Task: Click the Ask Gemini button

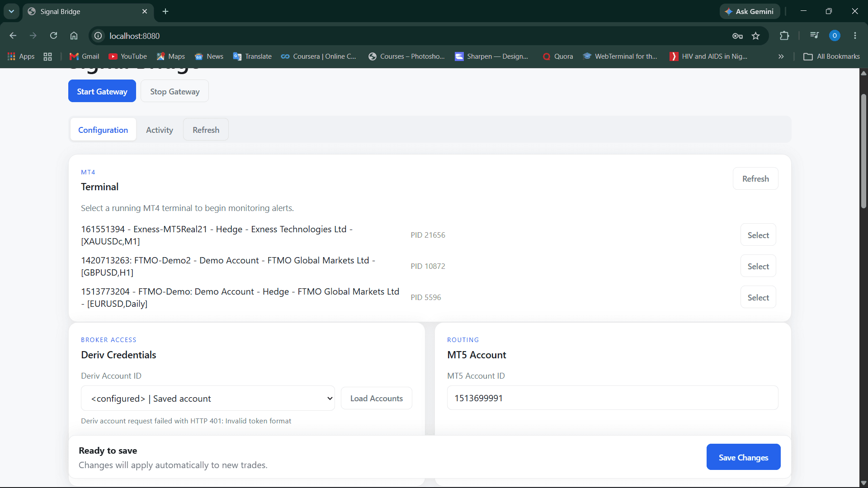Action: pyautogui.click(x=750, y=11)
